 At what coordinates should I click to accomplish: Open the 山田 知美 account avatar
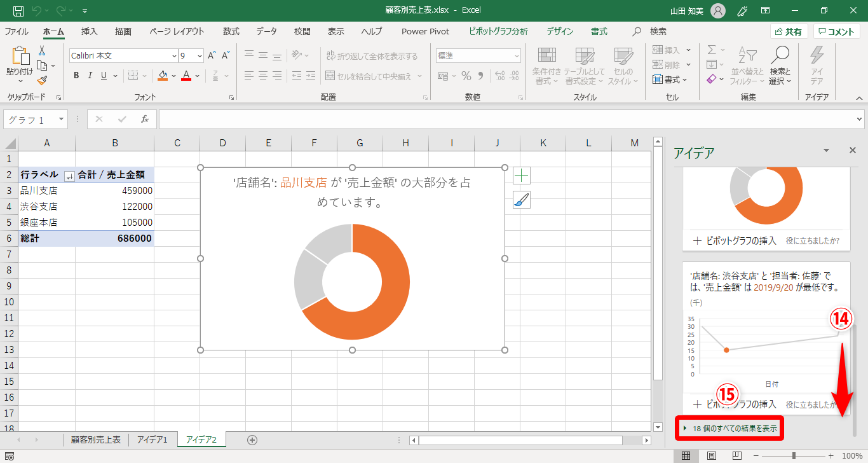click(x=717, y=11)
